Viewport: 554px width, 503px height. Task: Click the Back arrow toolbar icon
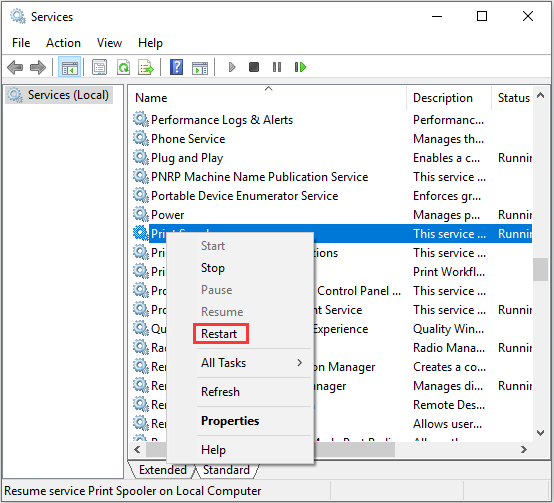pos(15,67)
